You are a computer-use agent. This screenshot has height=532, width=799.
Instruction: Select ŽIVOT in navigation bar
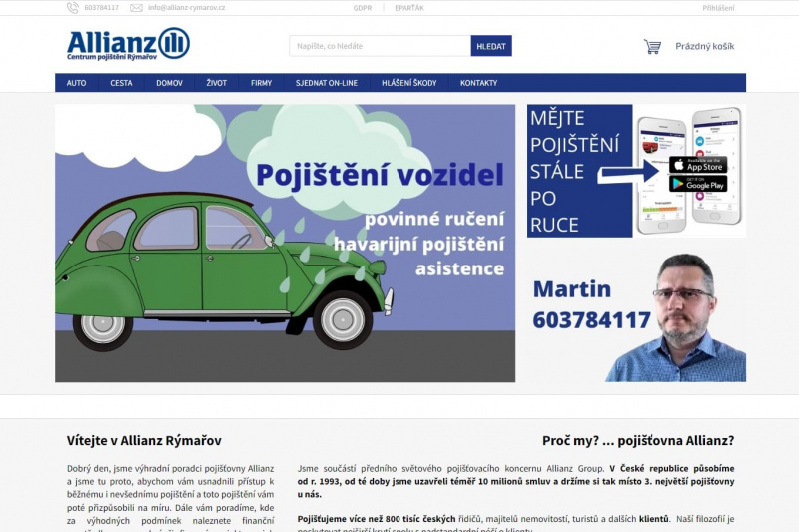pyautogui.click(x=217, y=83)
